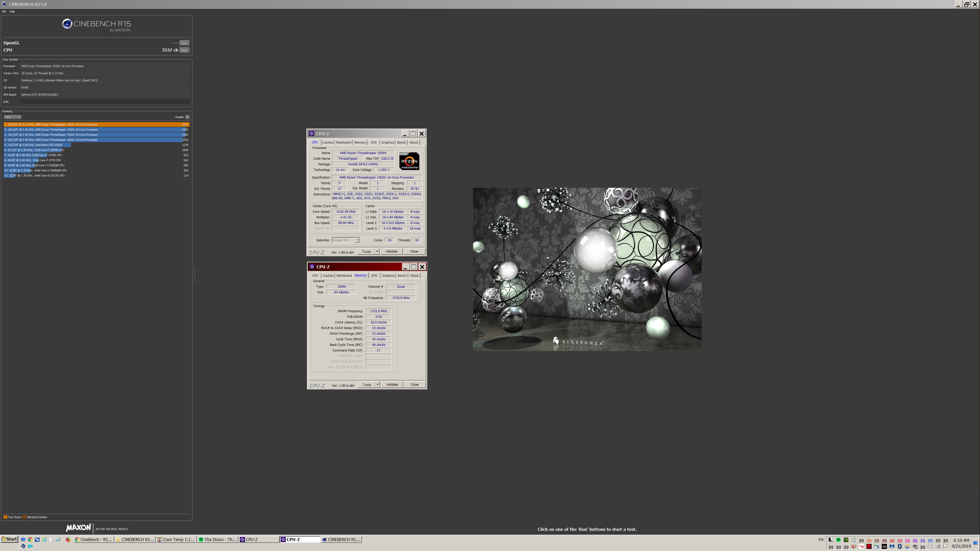Click the Info input field in Your System
Viewport: 980px width, 551px height.
tap(105, 102)
